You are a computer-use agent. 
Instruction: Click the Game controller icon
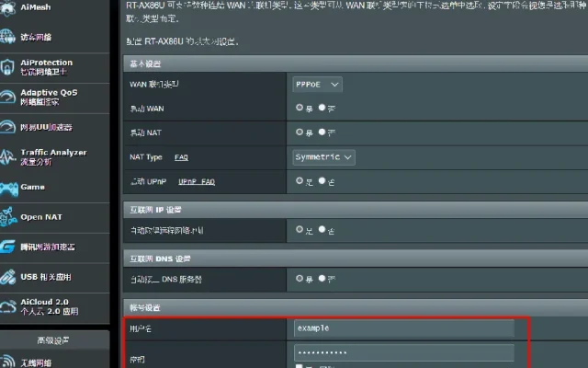pos(9,188)
